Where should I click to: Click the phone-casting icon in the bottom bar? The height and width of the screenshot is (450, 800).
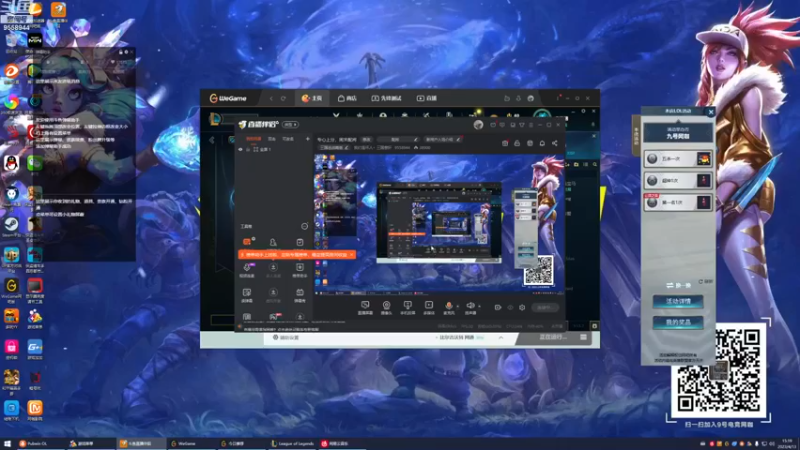tap(408, 307)
